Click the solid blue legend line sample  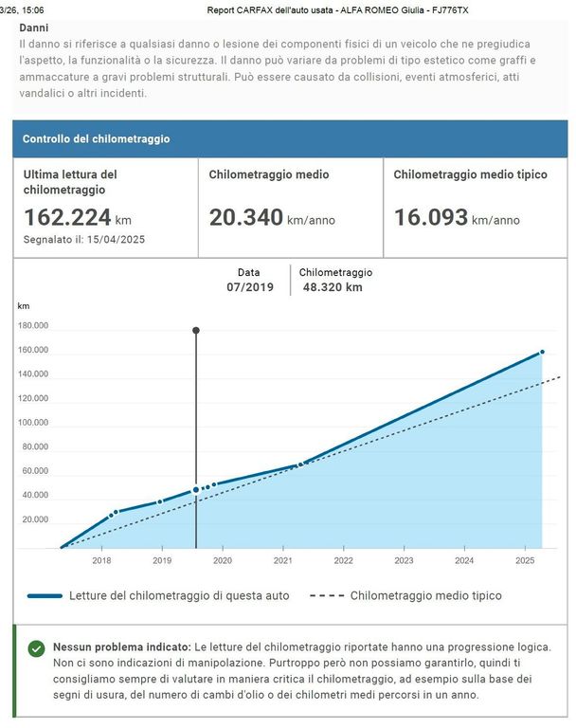[45, 596]
